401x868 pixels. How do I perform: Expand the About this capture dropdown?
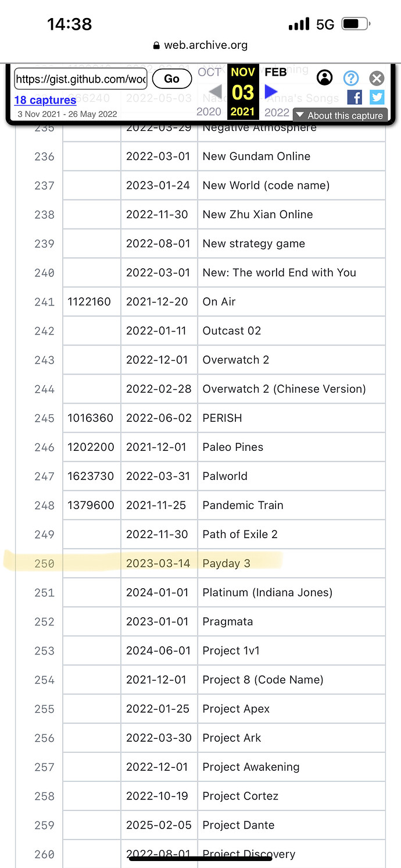click(339, 115)
